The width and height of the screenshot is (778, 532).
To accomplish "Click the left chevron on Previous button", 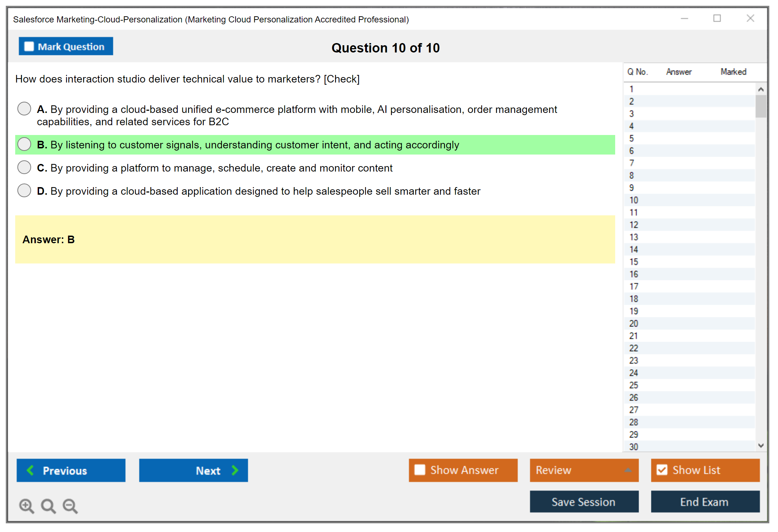I will coord(30,470).
